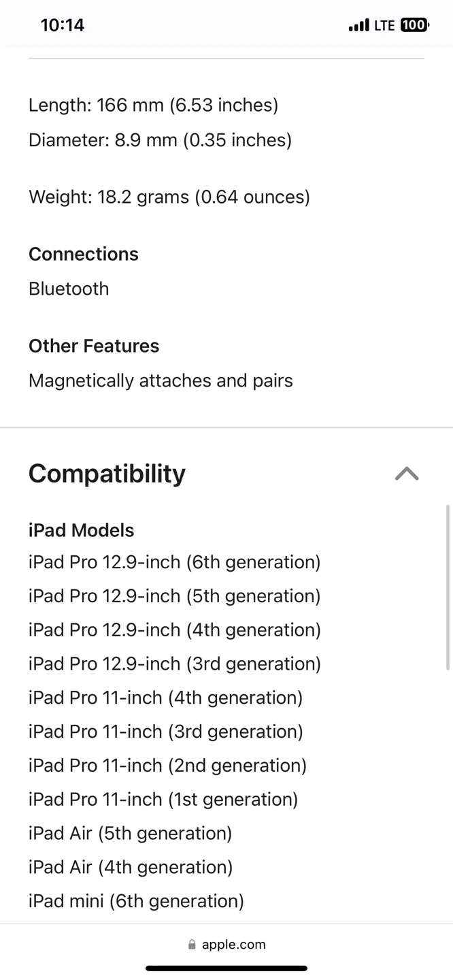Tap iPad Pro 12.9-inch (3rd generation) entry
The width and height of the screenshot is (453, 980).
pos(174,664)
